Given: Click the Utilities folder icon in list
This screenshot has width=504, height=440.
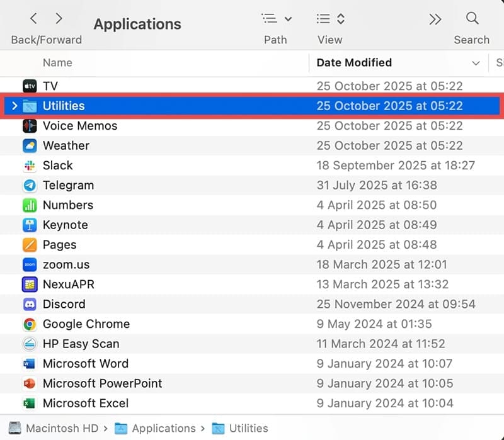Looking at the screenshot, I should [x=30, y=106].
